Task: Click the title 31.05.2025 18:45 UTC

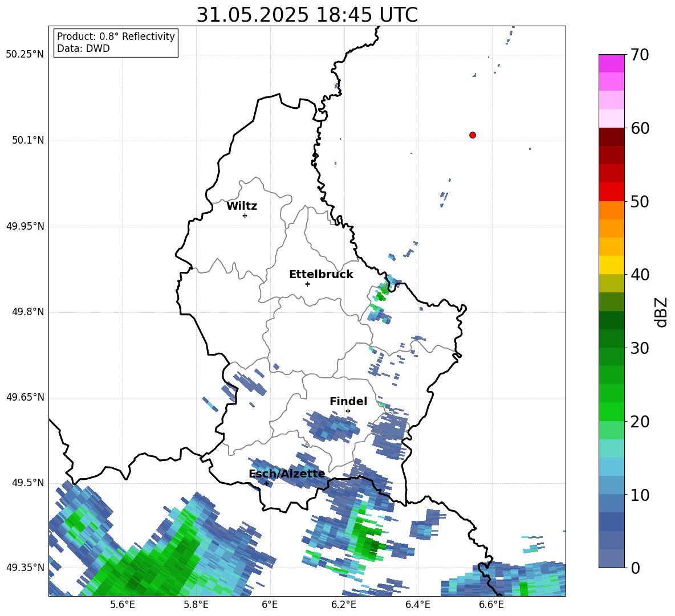Action: (307, 15)
